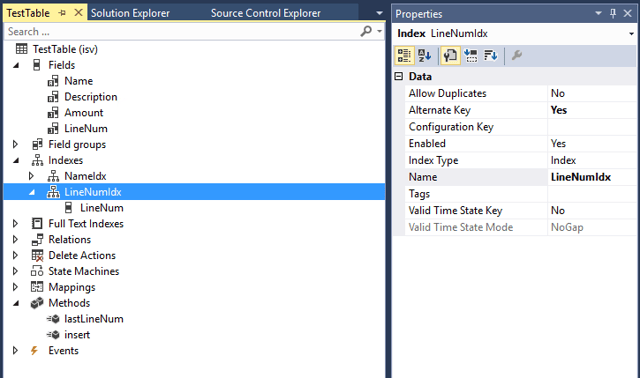Click the Description field icon
Screen dimensions: 640x378
(53, 97)
